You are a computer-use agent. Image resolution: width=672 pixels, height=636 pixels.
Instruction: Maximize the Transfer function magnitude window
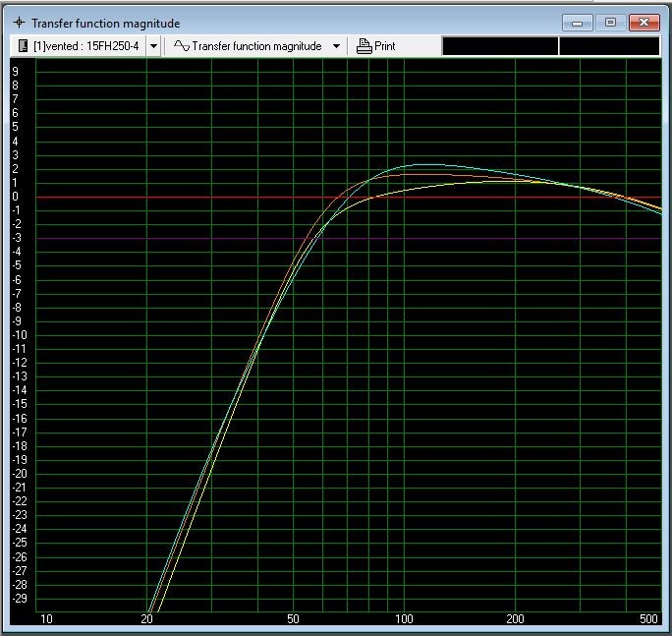pos(610,23)
